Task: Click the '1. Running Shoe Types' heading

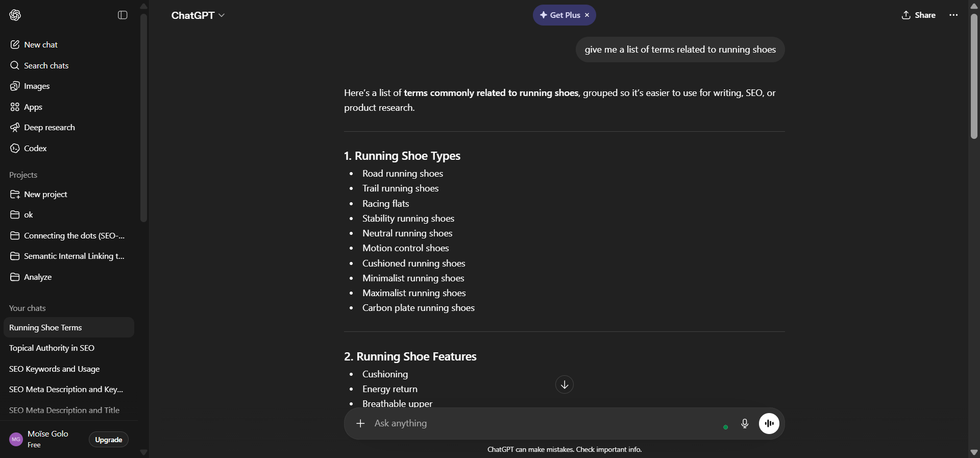Action: point(402,156)
